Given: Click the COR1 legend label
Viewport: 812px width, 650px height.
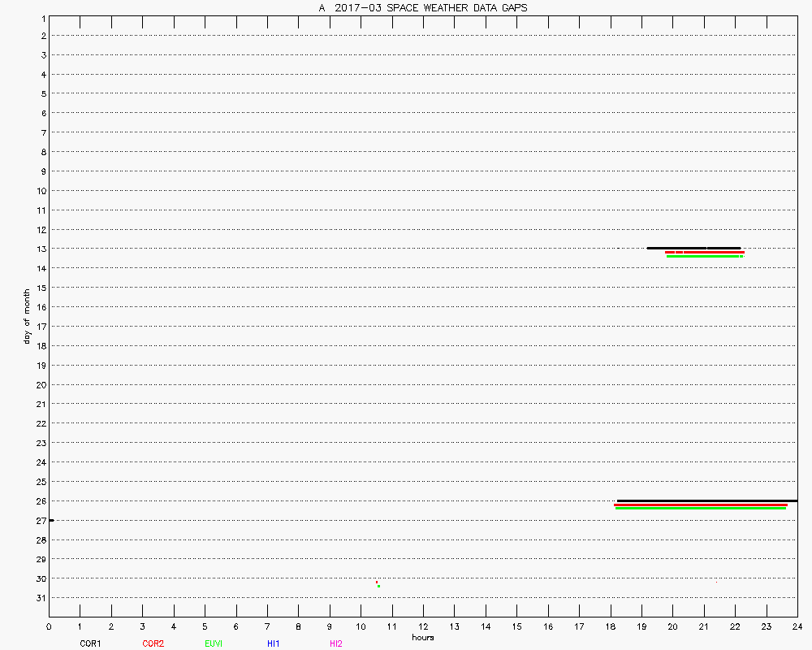Looking at the screenshot, I should click(90, 643).
